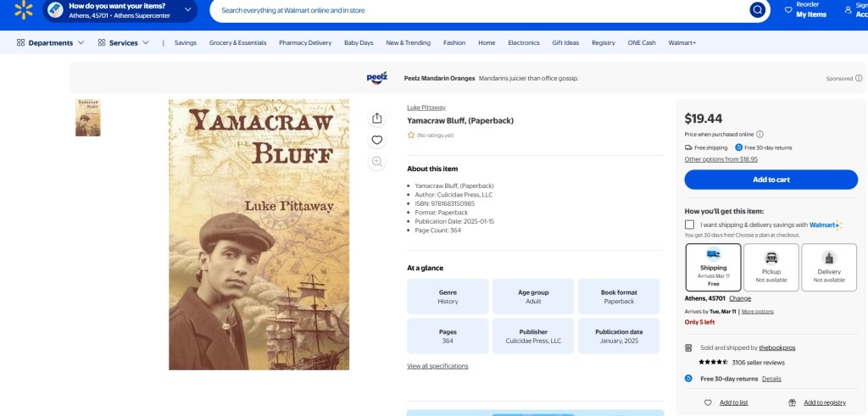Click the search magnifier icon
868x416 pixels.
[757, 10]
